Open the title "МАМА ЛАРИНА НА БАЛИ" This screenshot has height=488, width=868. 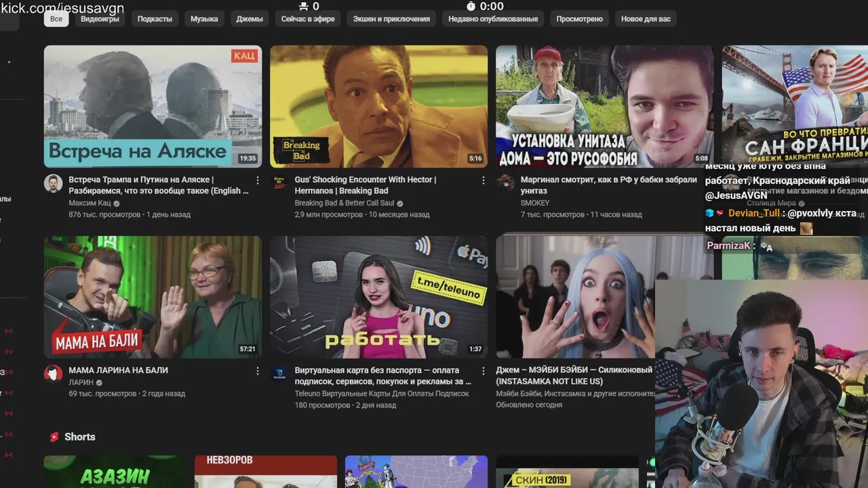click(118, 370)
